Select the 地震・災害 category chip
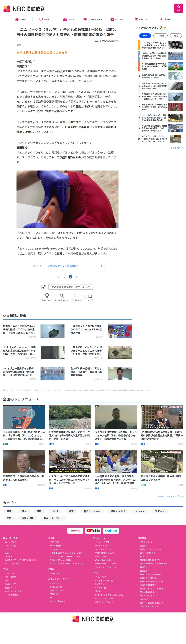Viewport: 186px width, 644px height. 27,518
